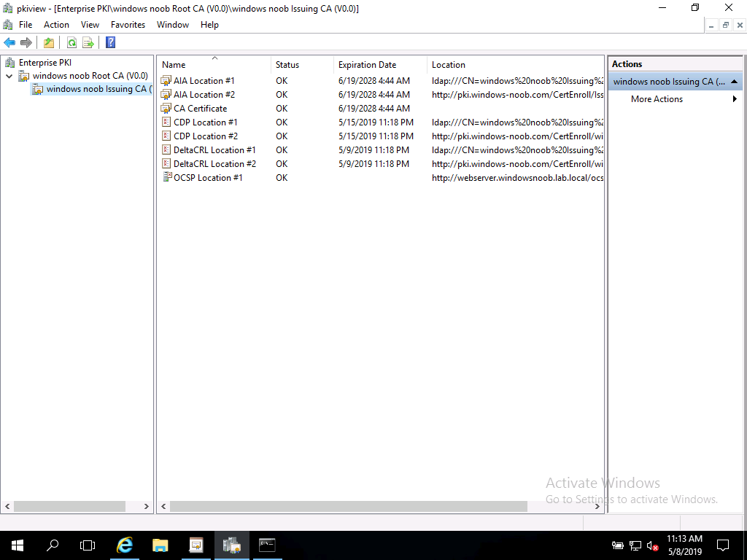Click More Actions in the Actions pane
This screenshot has width=747, height=560.
[657, 99]
